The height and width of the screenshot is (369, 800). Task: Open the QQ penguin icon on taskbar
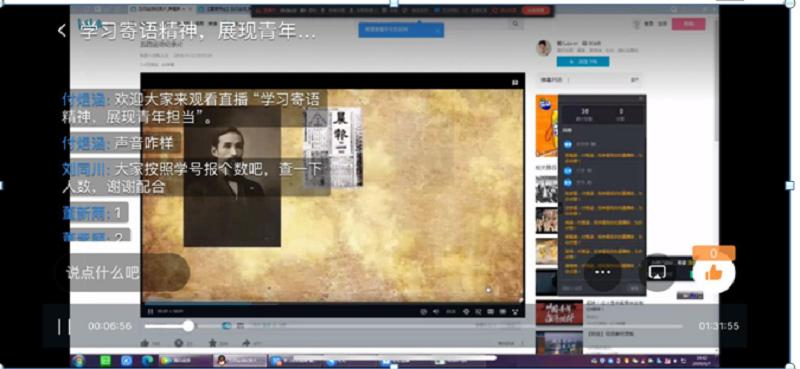(222, 361)
